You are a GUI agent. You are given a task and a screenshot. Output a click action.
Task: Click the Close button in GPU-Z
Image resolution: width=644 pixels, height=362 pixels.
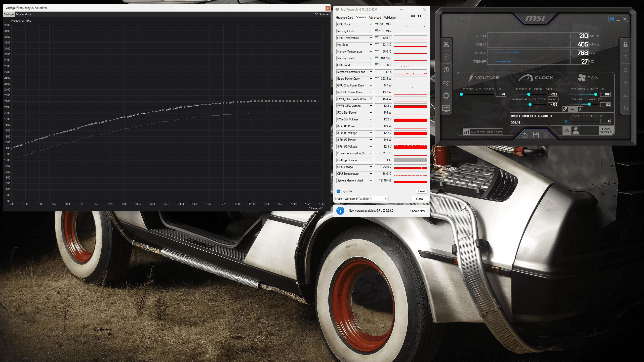(x=419, y=199)
